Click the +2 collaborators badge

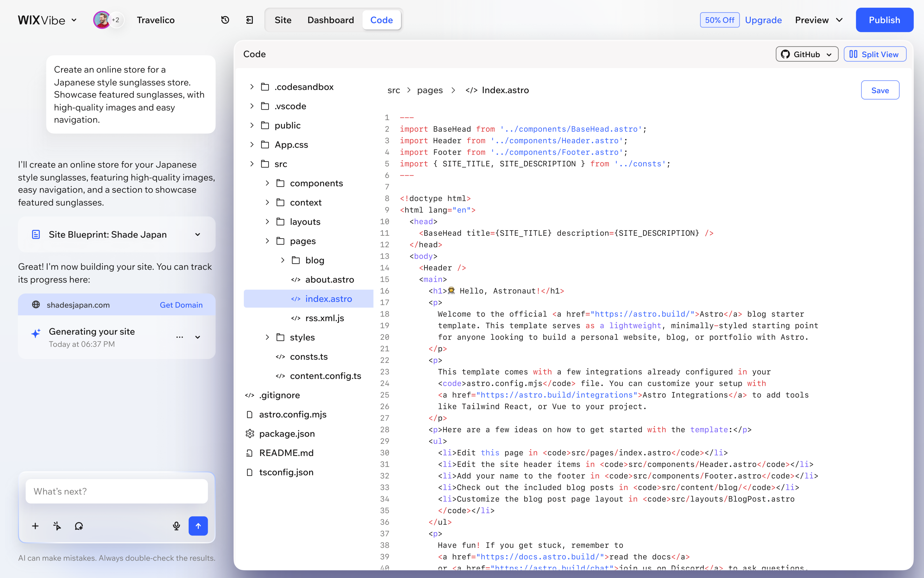[116, 20]
